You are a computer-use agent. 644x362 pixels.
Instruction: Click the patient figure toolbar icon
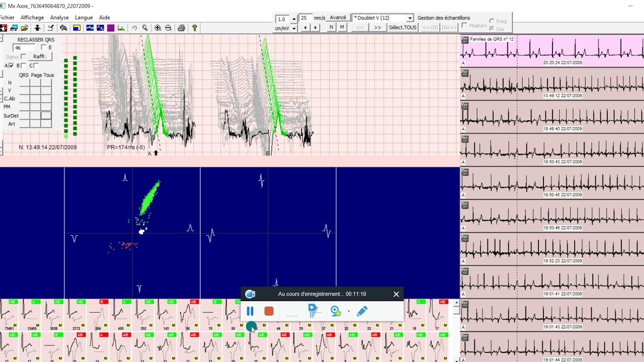click(x=37, y=28)
